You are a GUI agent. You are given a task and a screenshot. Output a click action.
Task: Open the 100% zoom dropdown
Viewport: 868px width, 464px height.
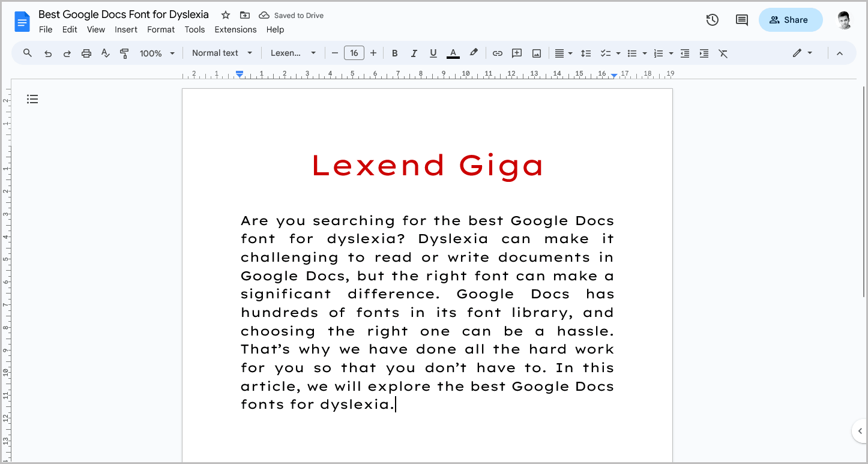(x=157, y=53)
